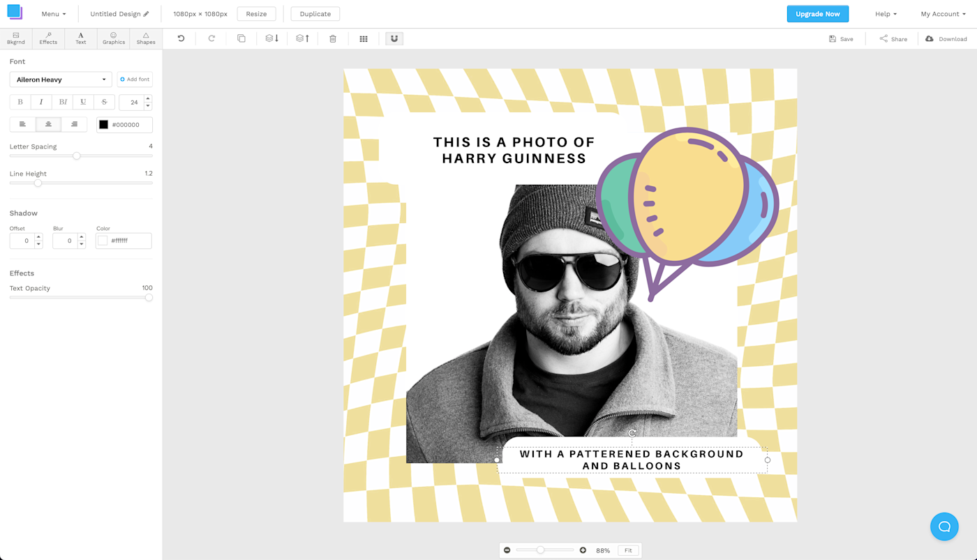Click the font size input field

132,102
